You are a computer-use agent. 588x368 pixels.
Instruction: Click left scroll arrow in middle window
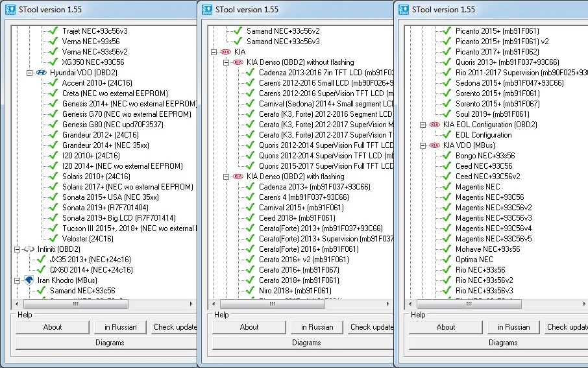[x=214, y=304]
